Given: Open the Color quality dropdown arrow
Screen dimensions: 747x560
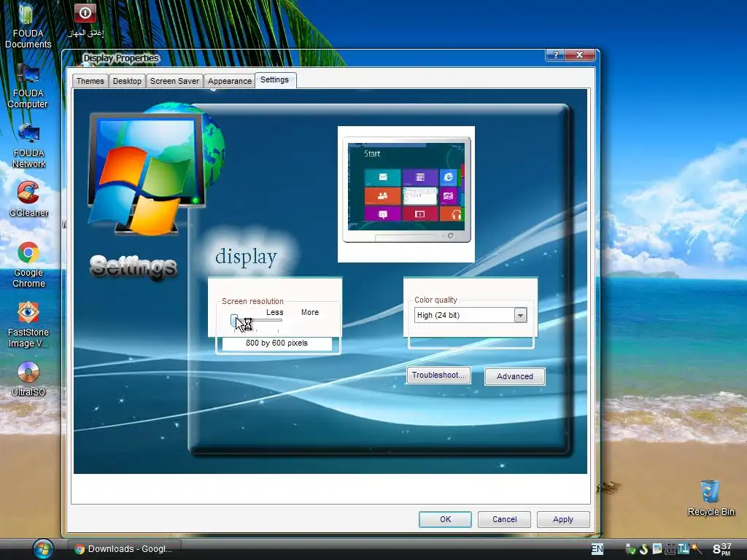Looking at the screenshot, I should click(520, 315).
